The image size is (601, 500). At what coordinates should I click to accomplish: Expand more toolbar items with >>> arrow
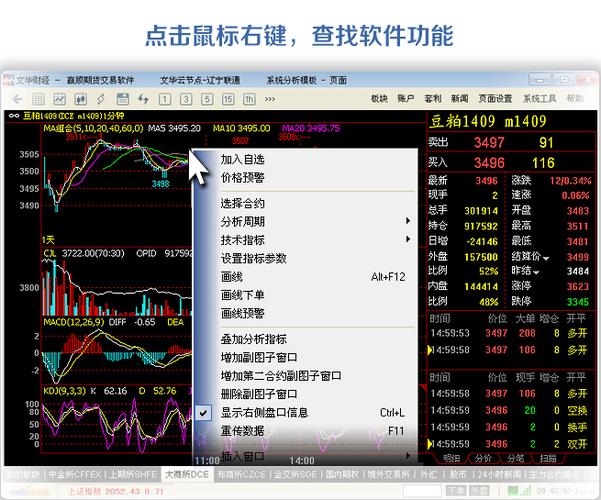(x=270, y=99)
